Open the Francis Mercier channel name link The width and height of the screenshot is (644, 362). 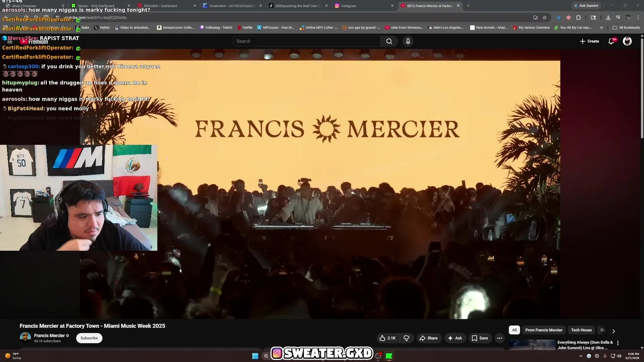(x=49, y=335)
